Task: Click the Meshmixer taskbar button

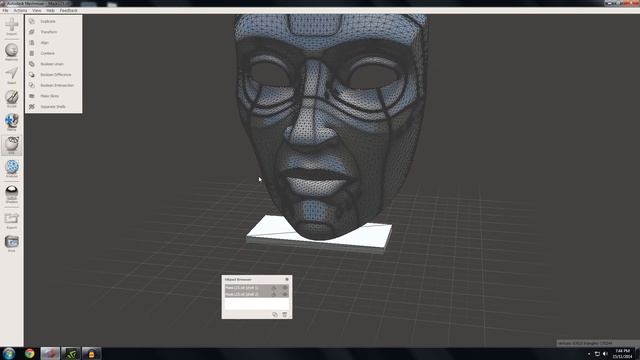Action: pyautogui.click(x=50, y=353)
